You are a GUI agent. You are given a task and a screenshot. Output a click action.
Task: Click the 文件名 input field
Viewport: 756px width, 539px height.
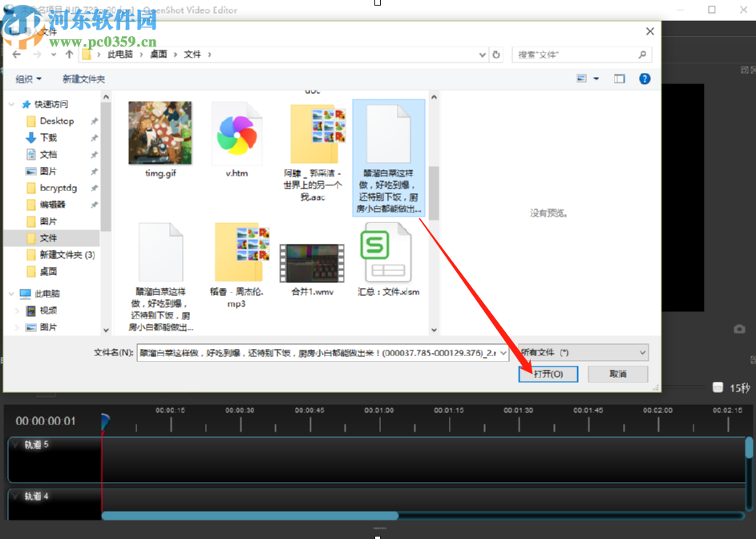pyautogui.click(x=317, y=353)
